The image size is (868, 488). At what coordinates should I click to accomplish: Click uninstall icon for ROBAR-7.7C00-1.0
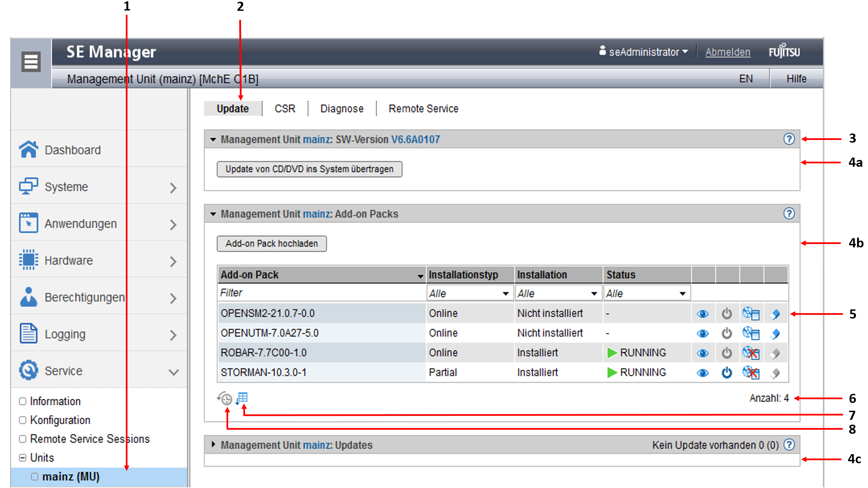[x=751, y=353]
